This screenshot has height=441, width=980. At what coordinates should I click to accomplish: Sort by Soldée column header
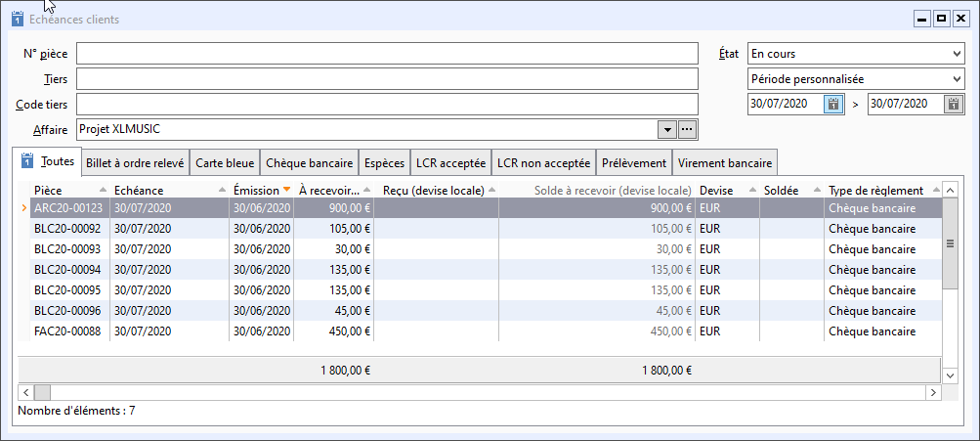pos(791,190)
